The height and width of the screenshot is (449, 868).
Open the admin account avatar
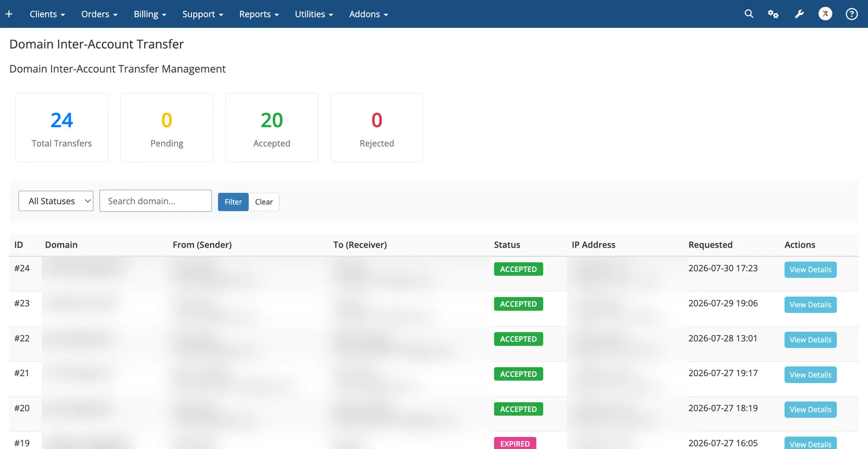pos(825,14)
